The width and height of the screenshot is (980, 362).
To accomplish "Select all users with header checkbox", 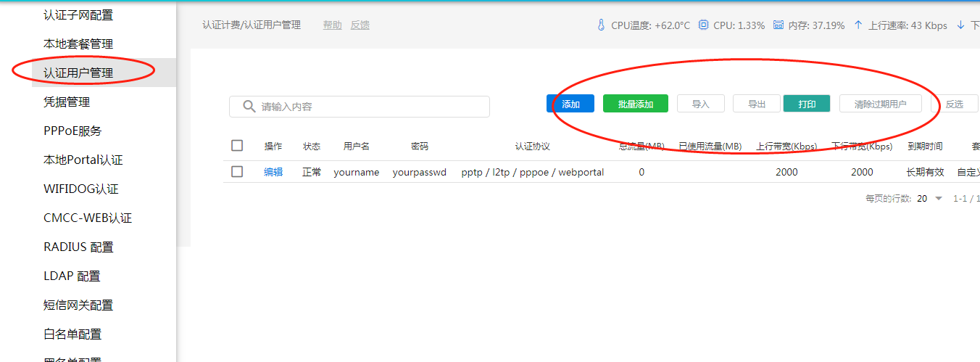I will coord(237,146).
